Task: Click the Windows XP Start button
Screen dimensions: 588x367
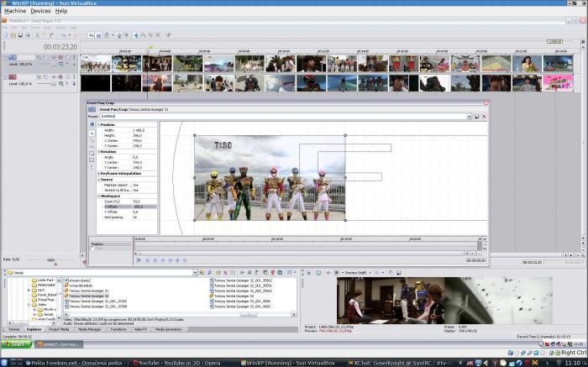Action: click(16, 344)
